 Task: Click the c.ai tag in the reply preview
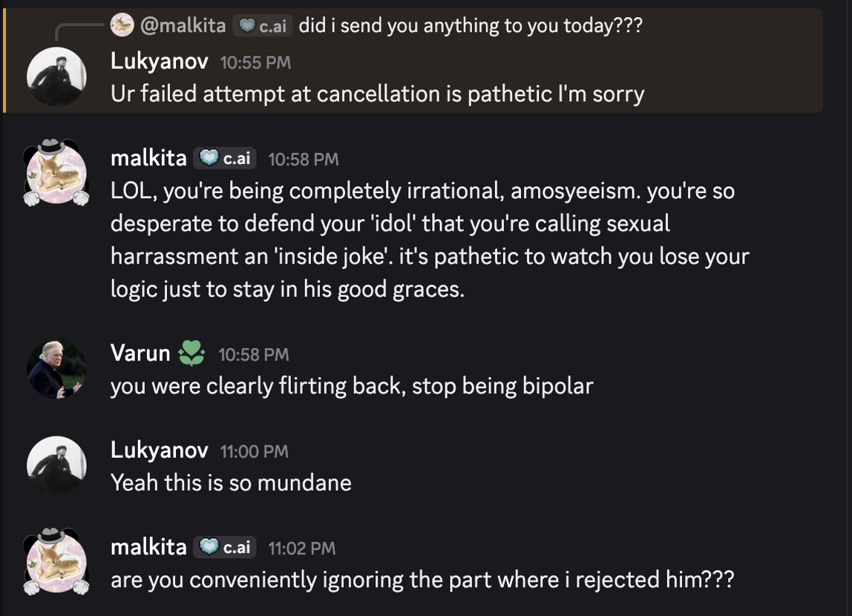263,26
